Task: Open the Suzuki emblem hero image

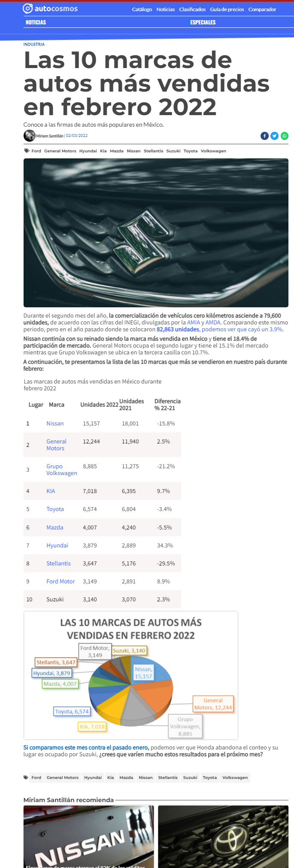Action: point(156,233)
